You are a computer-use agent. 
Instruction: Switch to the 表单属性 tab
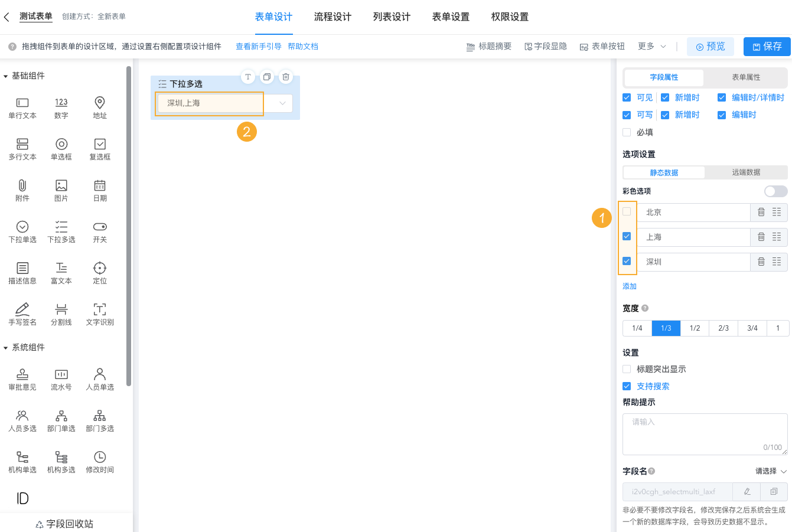745,77
